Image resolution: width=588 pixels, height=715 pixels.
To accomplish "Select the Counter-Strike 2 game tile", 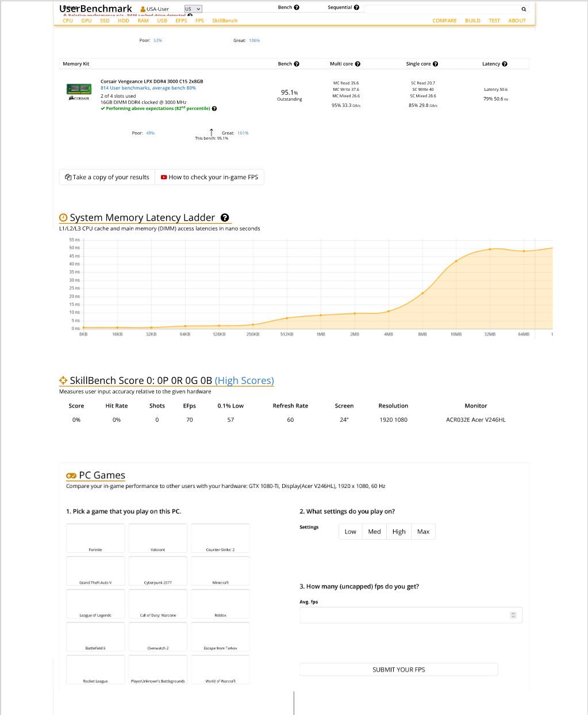I will [x=221, y=539].
